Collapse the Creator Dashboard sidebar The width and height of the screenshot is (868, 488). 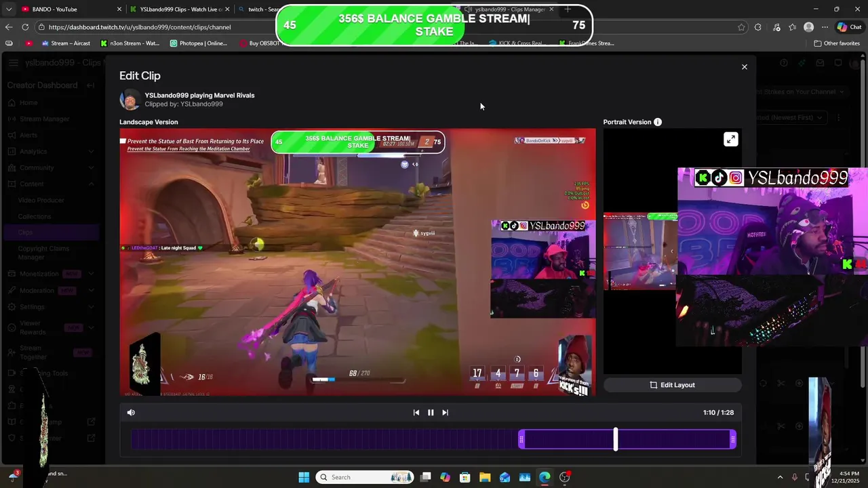coord(90,85)
